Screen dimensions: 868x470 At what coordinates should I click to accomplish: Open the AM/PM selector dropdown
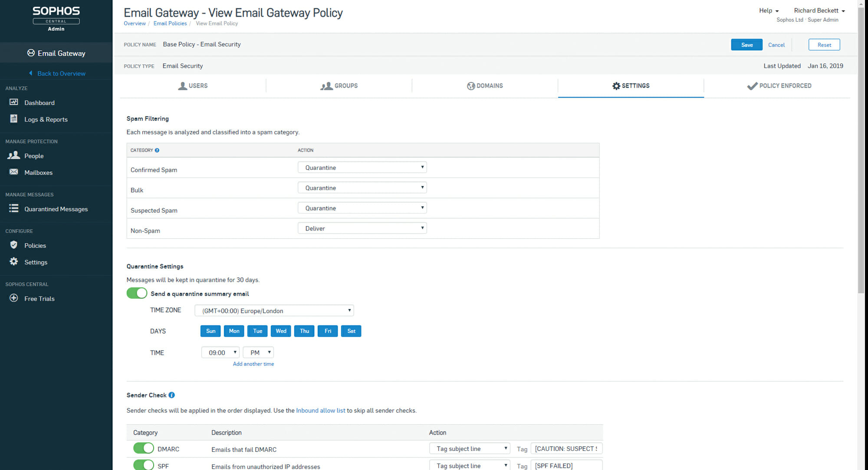(258, 352)
